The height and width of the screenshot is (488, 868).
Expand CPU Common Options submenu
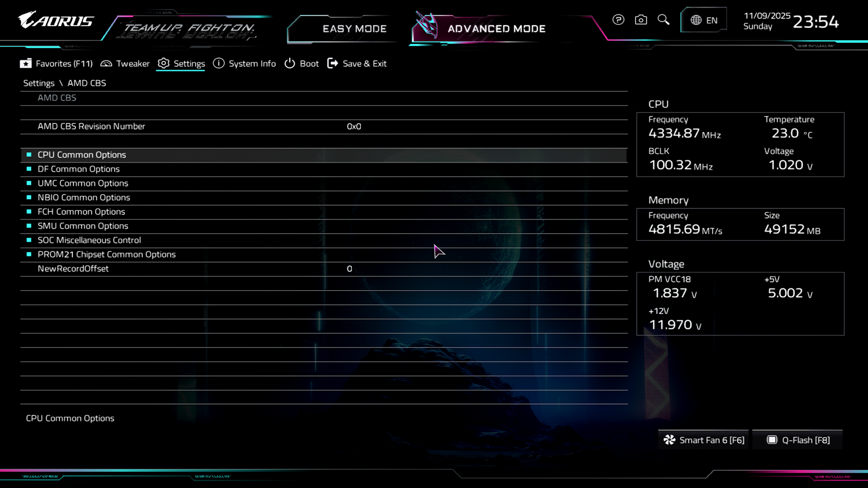[82, 155]
